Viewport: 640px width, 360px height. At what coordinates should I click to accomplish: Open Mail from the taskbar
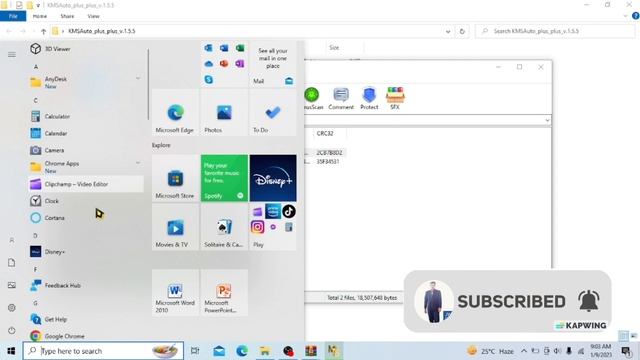click(219, 351)
